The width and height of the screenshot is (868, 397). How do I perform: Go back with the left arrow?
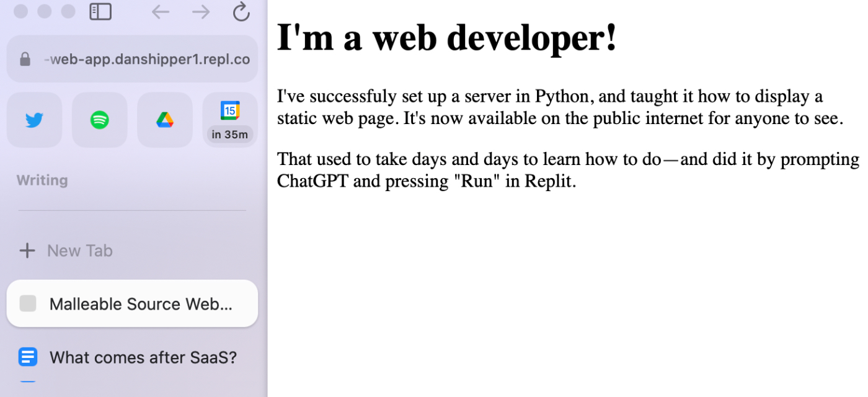[x=161, y=12]
